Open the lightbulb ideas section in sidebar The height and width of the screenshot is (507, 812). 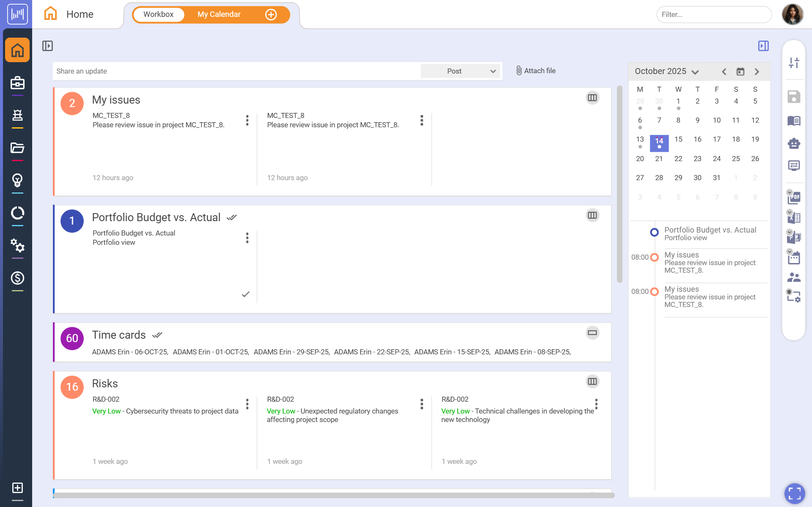pos(17,181)
